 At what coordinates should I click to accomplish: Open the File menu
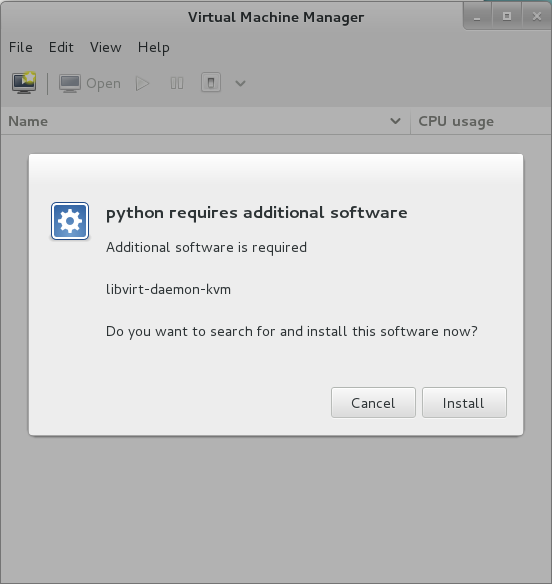coord(21,47)
